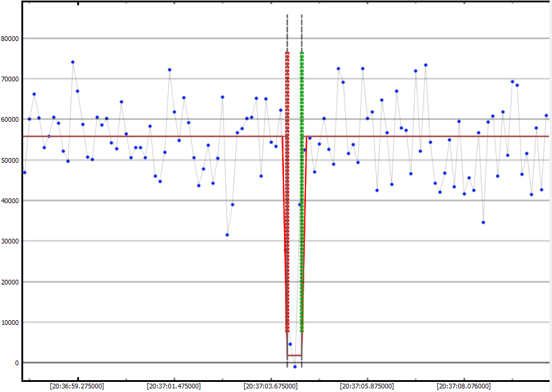Select the peak data point near 74000 on left
The height and width of the screenshot is (392, 552).
tap(72, 62)
